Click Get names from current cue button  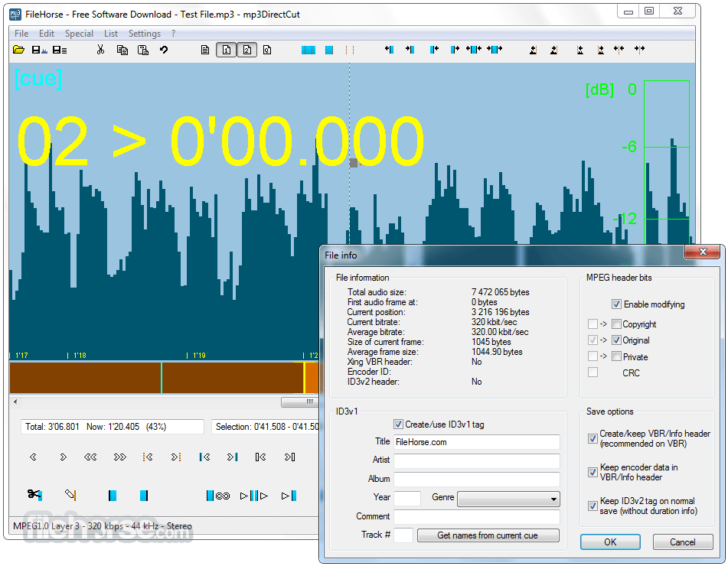488,535
